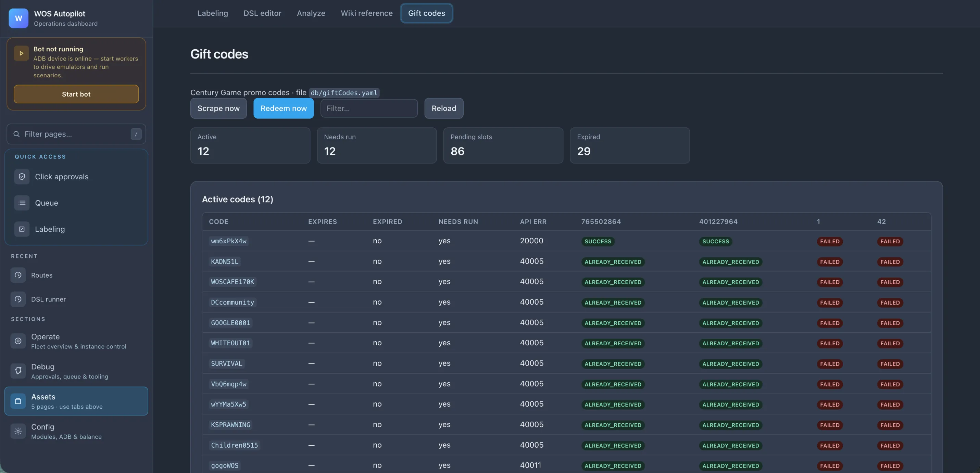Viewport: 980px width, 473px height.
Task: Click the shield icon beside Click approvals
Action: (22, 176)
